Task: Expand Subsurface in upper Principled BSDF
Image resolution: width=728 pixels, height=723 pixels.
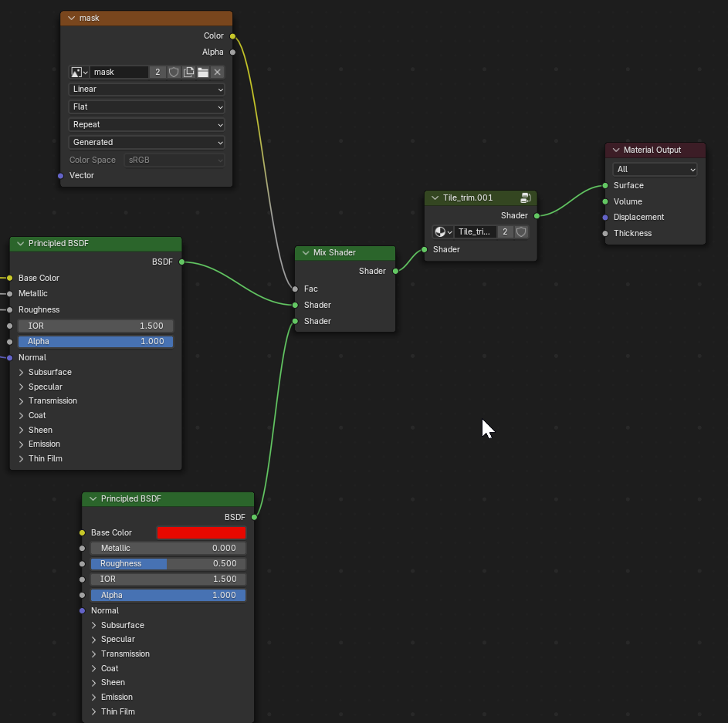Action: coord(22,373)
